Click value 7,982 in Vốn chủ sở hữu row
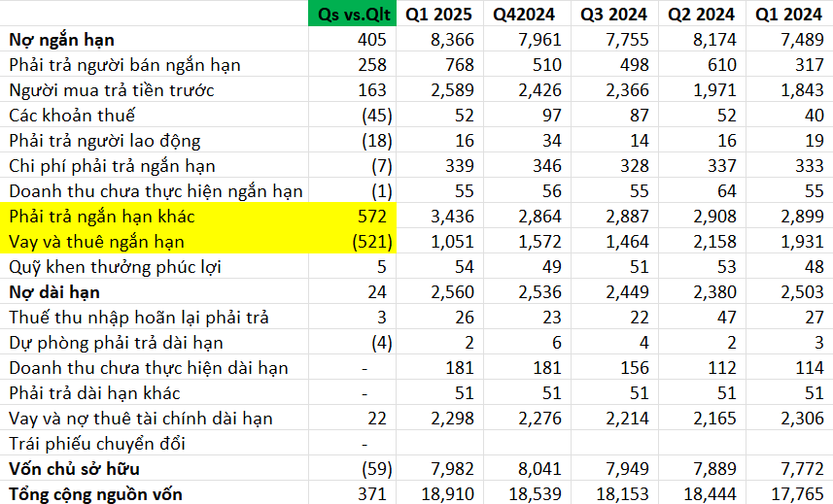The width and height of the screenshot is (833, 504). 452,469
